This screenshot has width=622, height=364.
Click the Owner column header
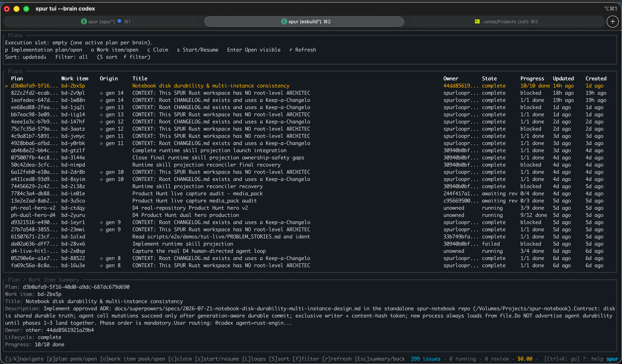[451, 78]
